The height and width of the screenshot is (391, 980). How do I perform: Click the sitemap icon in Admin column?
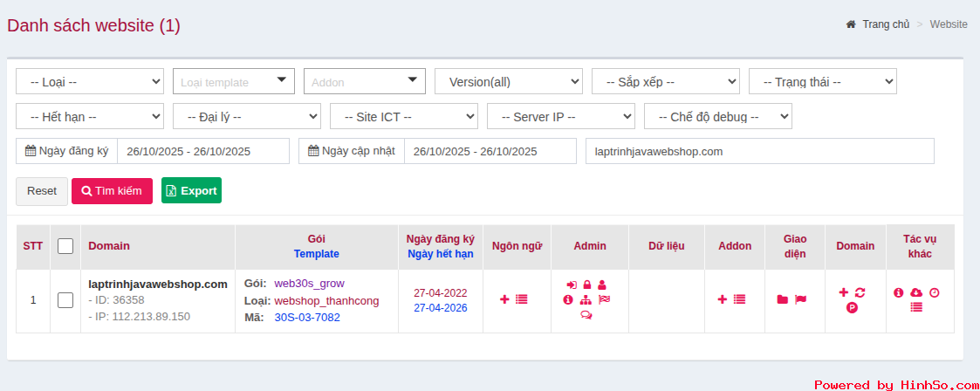(x=586, y=300)
